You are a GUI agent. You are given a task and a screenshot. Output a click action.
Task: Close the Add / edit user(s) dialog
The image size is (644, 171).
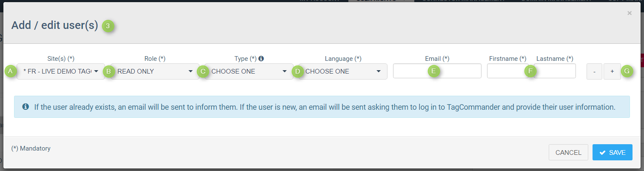[x=630, y=13]
